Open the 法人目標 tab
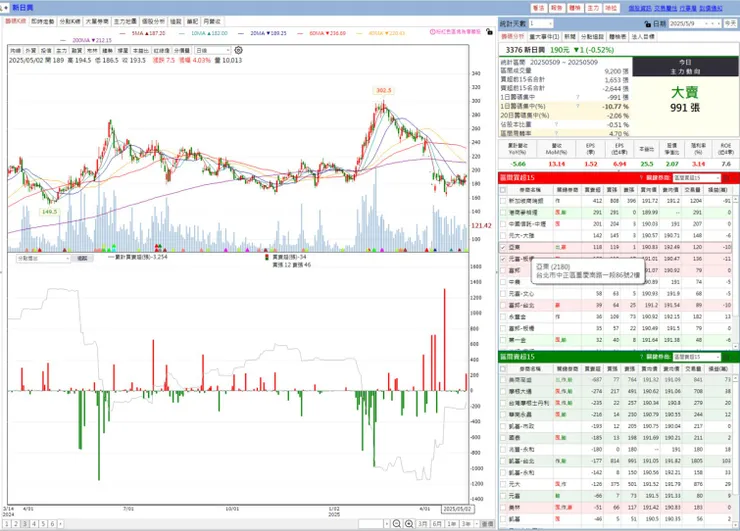This screenshot has height=531, width=740. coord(643,37)
